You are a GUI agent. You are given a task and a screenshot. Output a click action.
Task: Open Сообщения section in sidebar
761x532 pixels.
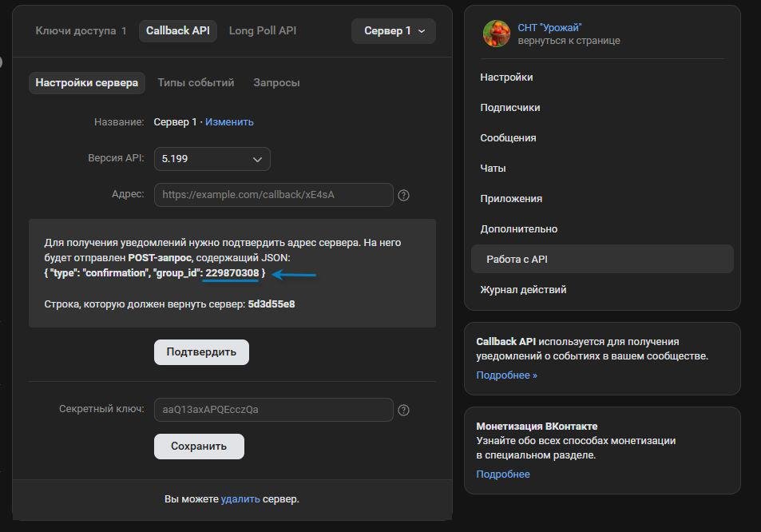pos(508,138)
